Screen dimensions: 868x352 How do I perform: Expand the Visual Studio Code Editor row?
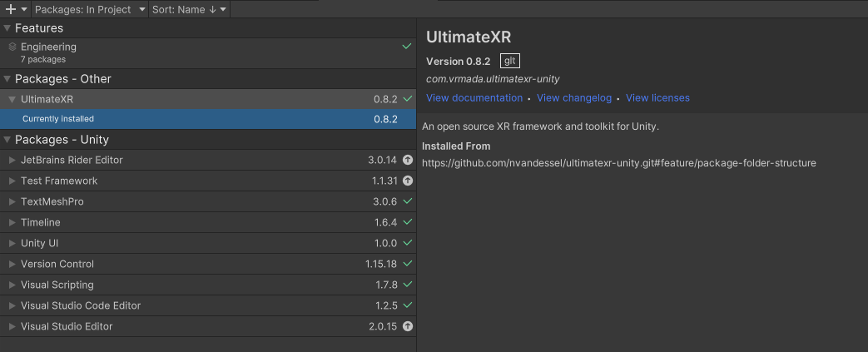point(12,305)
